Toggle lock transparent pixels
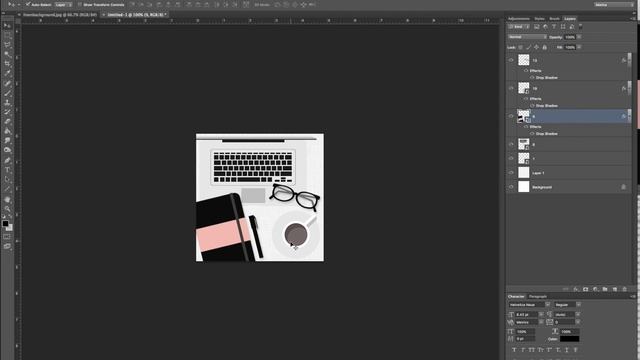The height and width of the screenshot is (360, 640). pyautogui.click(x=520, y=47)
